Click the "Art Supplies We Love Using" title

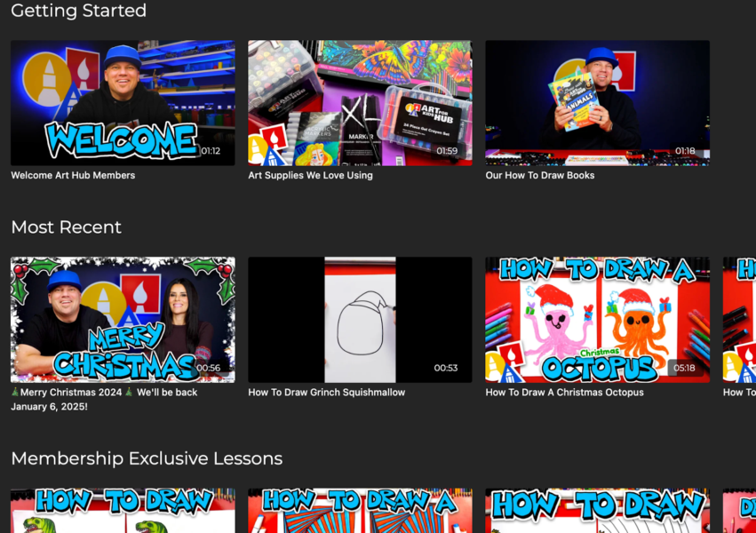click(310, 176)
